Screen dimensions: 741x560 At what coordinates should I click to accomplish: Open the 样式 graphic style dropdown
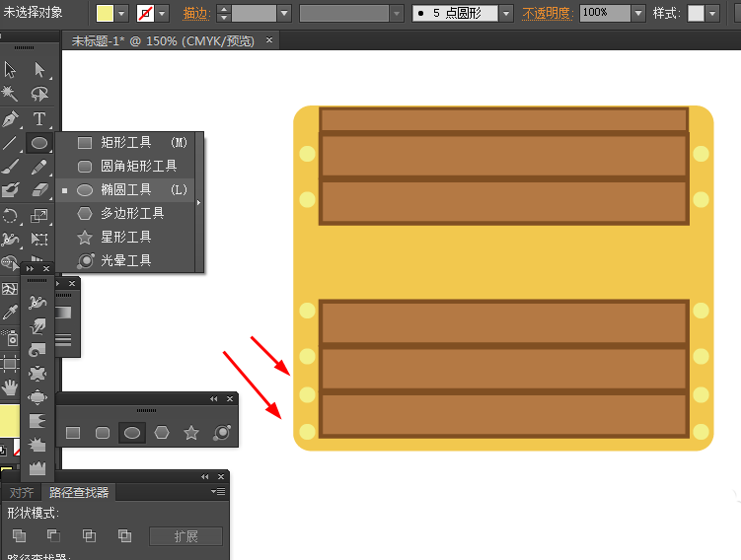[x=712, y=14]
